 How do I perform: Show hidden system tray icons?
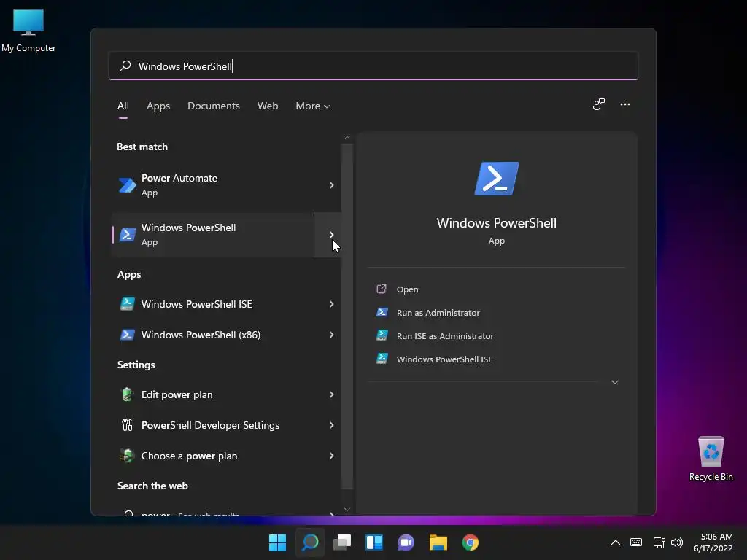(616, 542)
